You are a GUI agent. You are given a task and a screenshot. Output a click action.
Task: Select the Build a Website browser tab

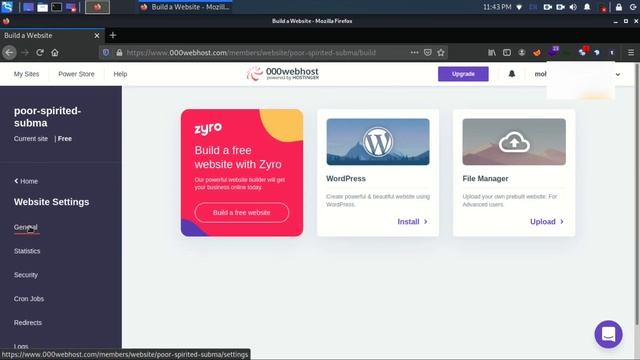(x=51, y=36)
